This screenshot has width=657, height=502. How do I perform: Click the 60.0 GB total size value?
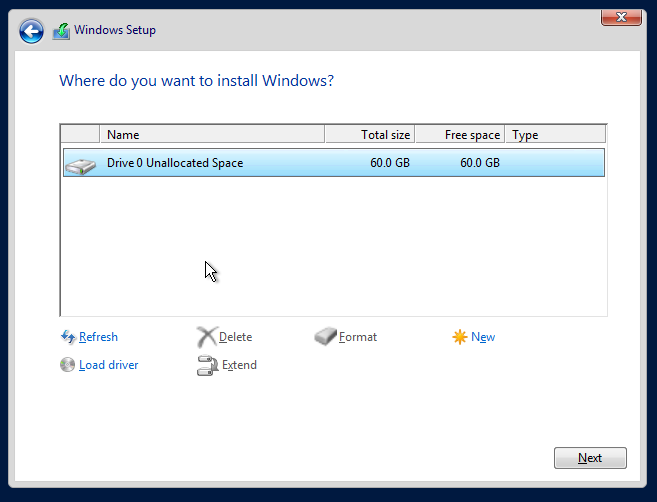click(390, 163)
